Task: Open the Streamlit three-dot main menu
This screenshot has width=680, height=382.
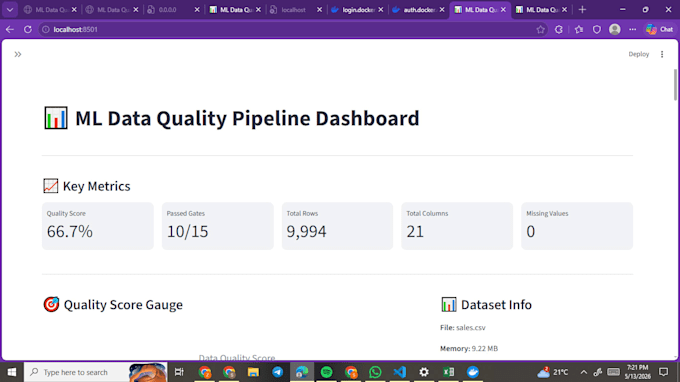Action: [x=662, y=54]
